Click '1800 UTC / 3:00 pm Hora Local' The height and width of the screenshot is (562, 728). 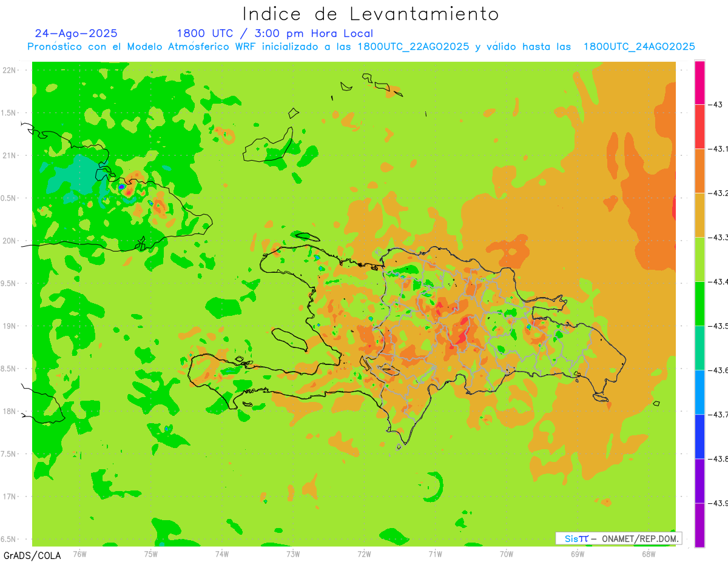pyautogui.click(x=275, y=33)
